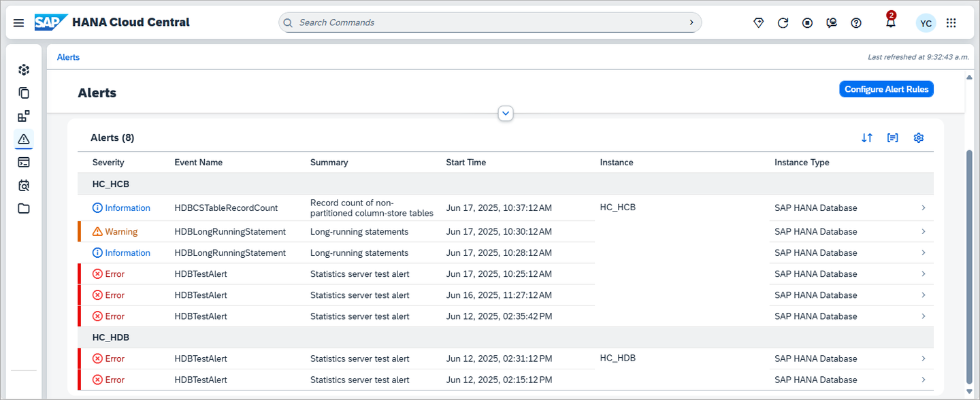Click 'Record count of non-partitioned column-store tables'

[372, 208]
